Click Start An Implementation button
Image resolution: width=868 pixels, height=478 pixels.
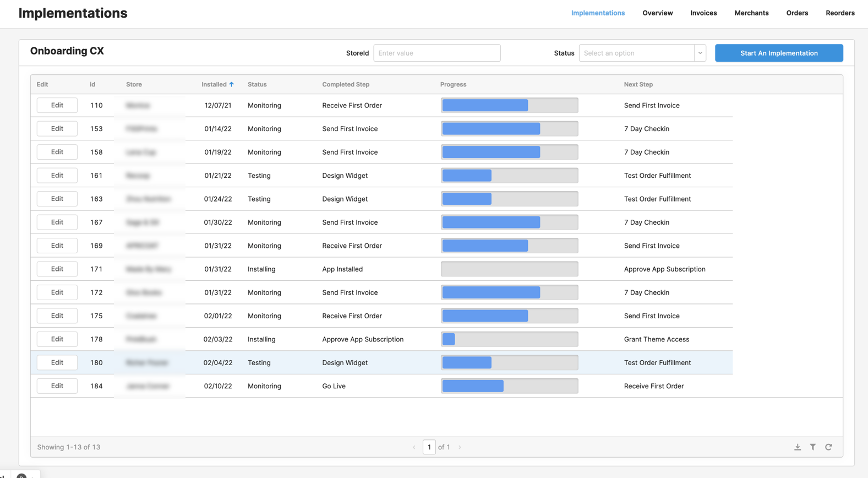779,53
